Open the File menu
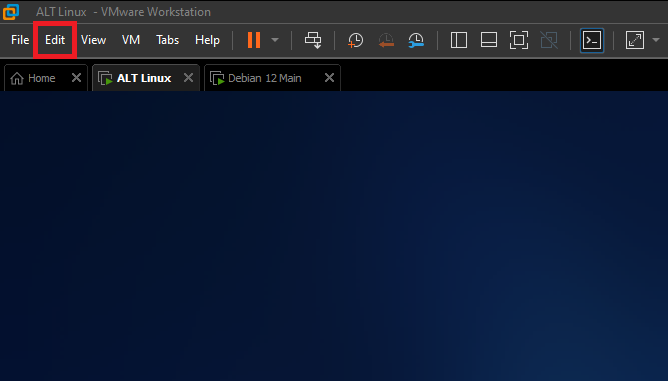The width and height of the screenshot is (668, 381). click(x=20, y=40)
